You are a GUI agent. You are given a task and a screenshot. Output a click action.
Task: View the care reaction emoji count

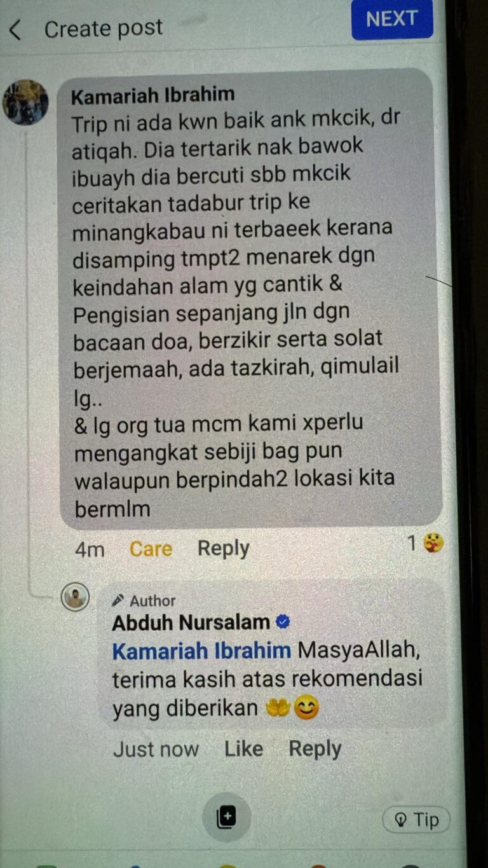425,543
